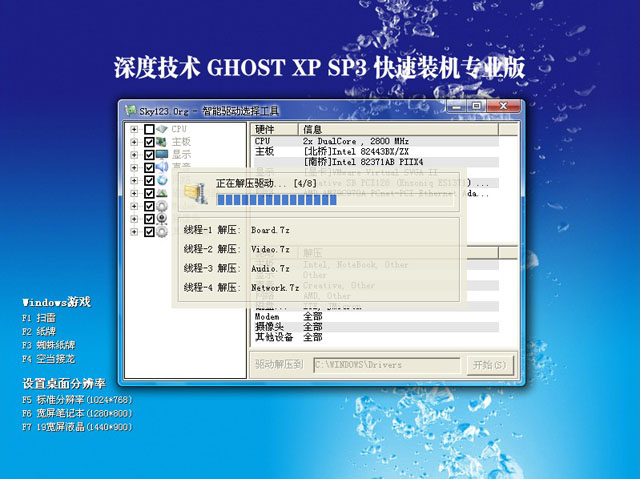The width and height of the screenshot is (640, 479).
Task: Expand the disk controller tree node
Action: pos(134,193)
